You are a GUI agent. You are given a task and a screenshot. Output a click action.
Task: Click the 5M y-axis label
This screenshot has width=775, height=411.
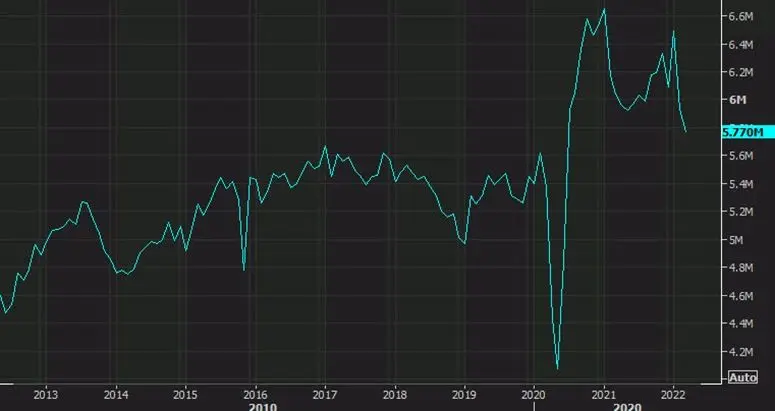point(737,240)
